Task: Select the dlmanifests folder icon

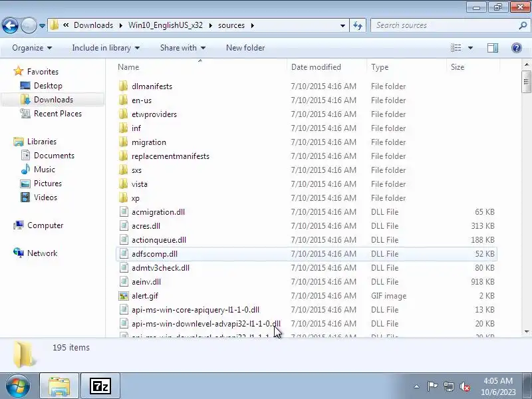Action: pos(124,86)
